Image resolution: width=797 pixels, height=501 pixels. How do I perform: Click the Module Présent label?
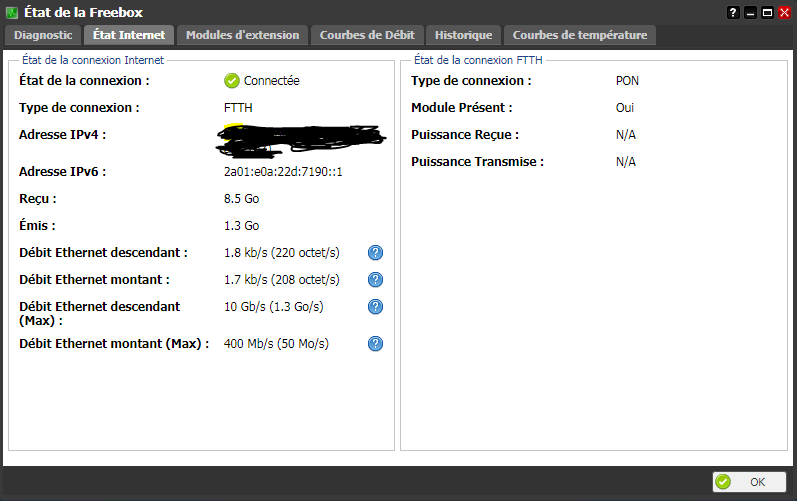tap(462, 108)
